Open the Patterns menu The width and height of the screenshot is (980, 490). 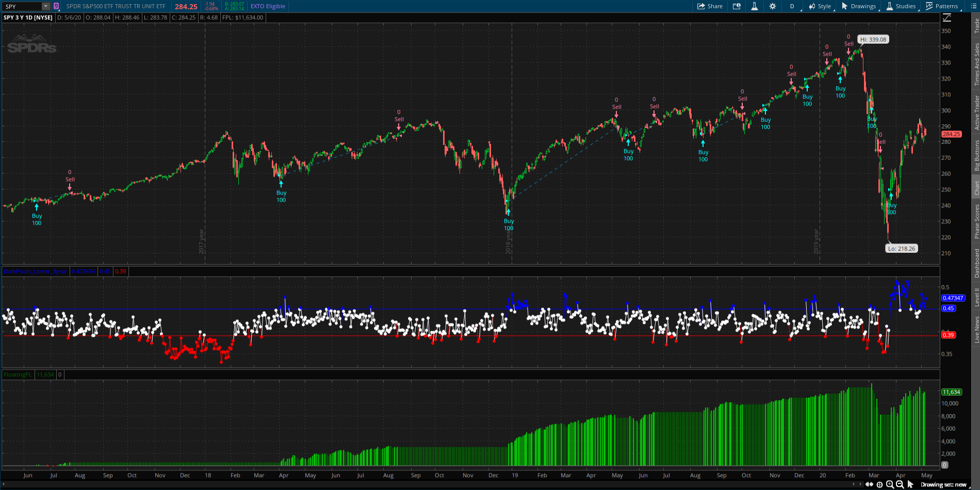pos(942,6)
